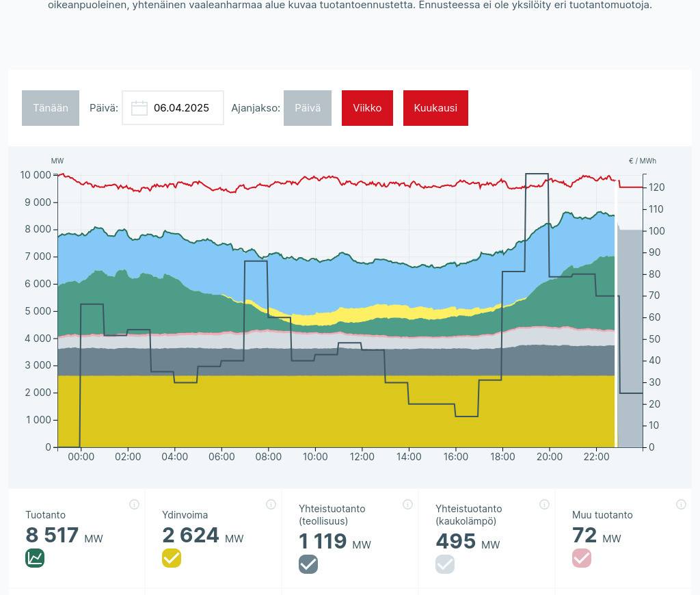700x595 pixels.
Task: Open the date picker showing 06.04.2025
Action: (x=181, y=108)
